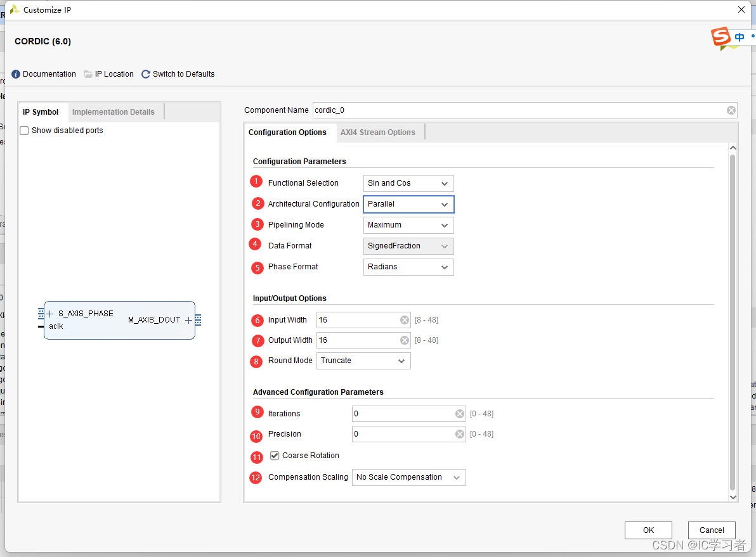Click the Advanced Configuration Parameters heading

[318, 392]
